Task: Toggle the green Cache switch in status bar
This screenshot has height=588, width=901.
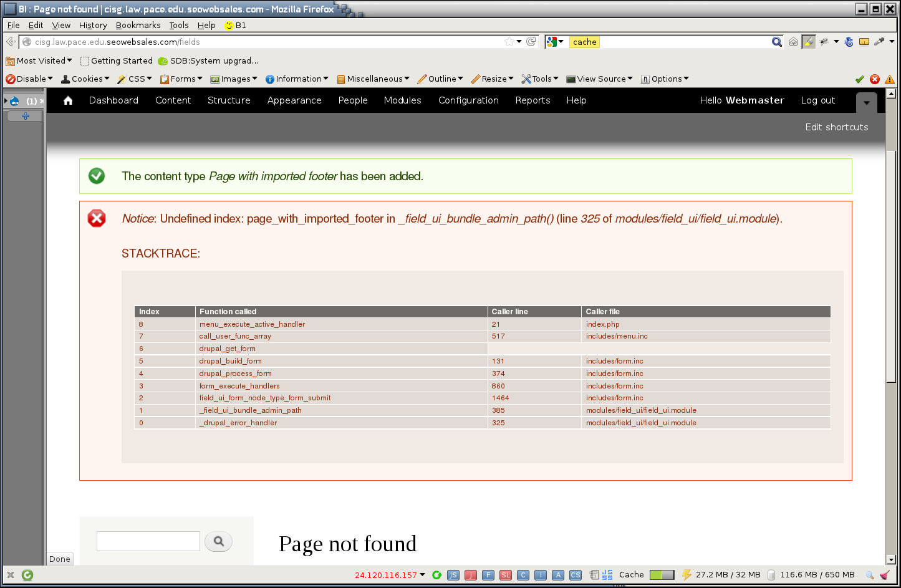Action: 662,575
